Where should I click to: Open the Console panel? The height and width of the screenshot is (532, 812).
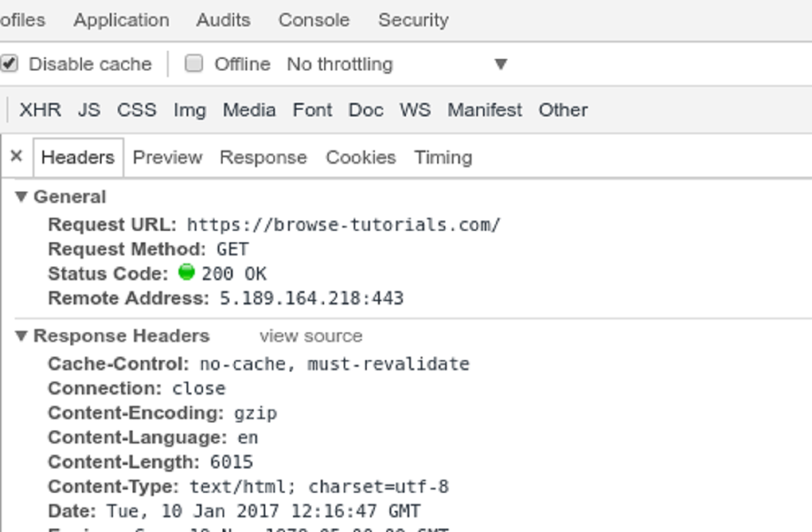(314, 20)
